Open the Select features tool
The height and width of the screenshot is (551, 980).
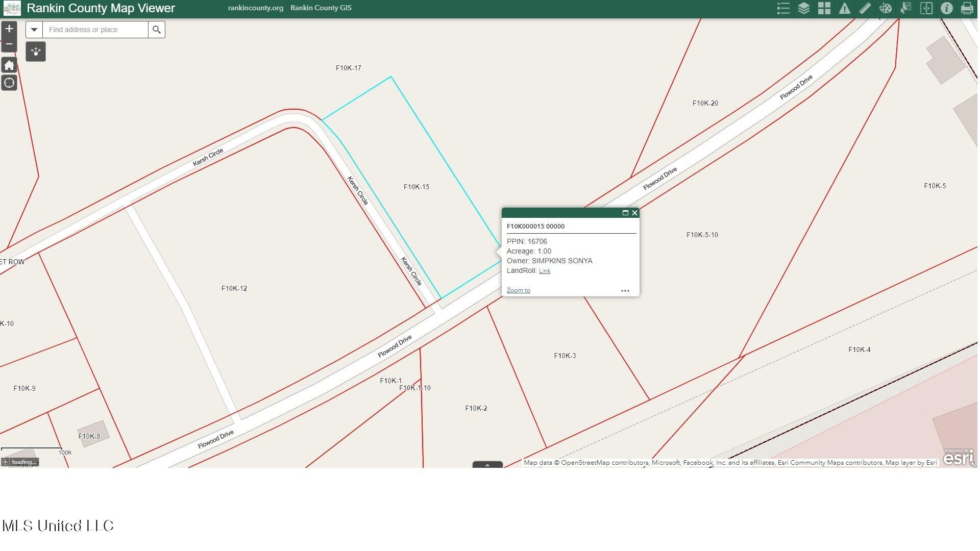[905, 9]
